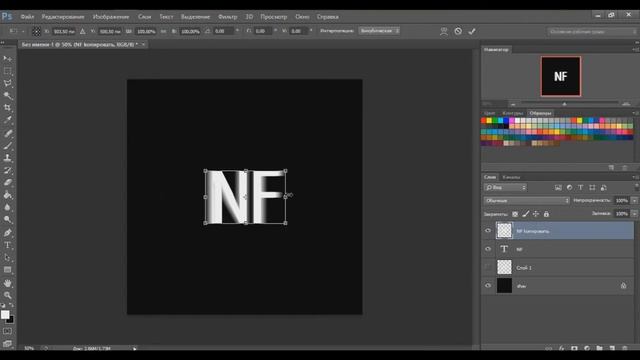This screenshot has width=640, height=360.
Task: Select the Healing Brush tool
Action: pyautogui.click(x=7, y=133)
